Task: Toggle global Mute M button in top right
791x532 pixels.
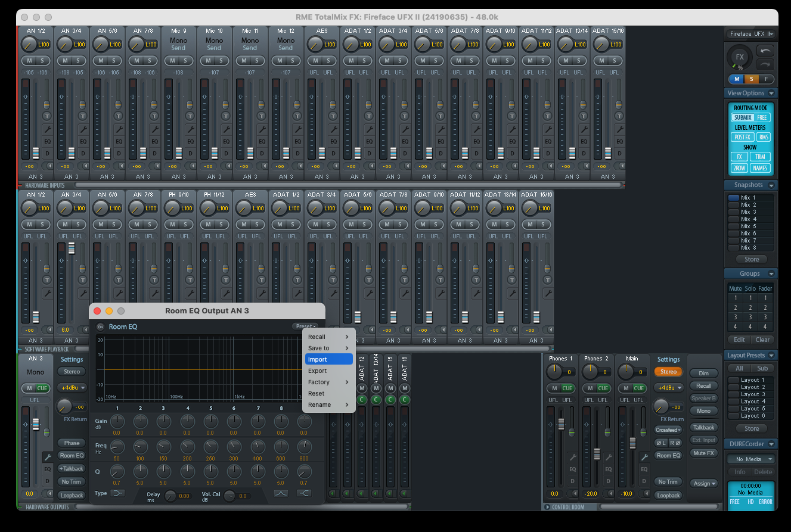Action: tap(737, 79)
